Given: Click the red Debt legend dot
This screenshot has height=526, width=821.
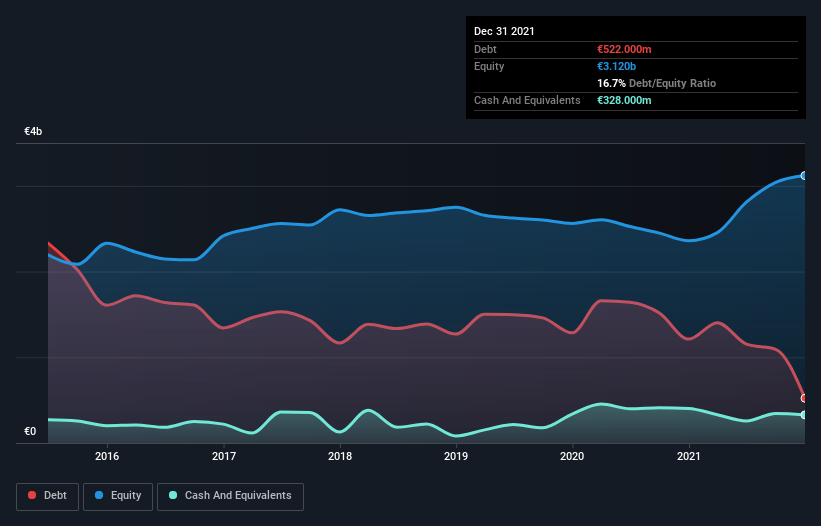Looking at the screenshot, I should [32, 495].
